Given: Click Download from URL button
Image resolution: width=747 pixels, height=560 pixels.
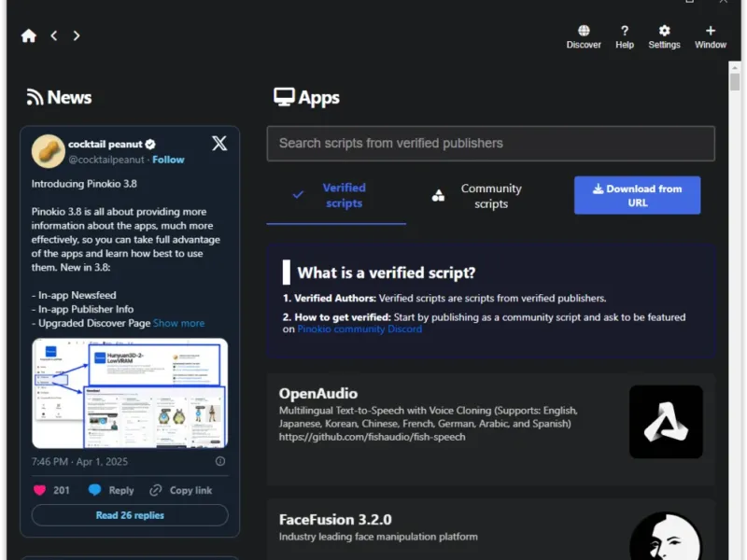Looking at the screenshot, I should (637, 195).
